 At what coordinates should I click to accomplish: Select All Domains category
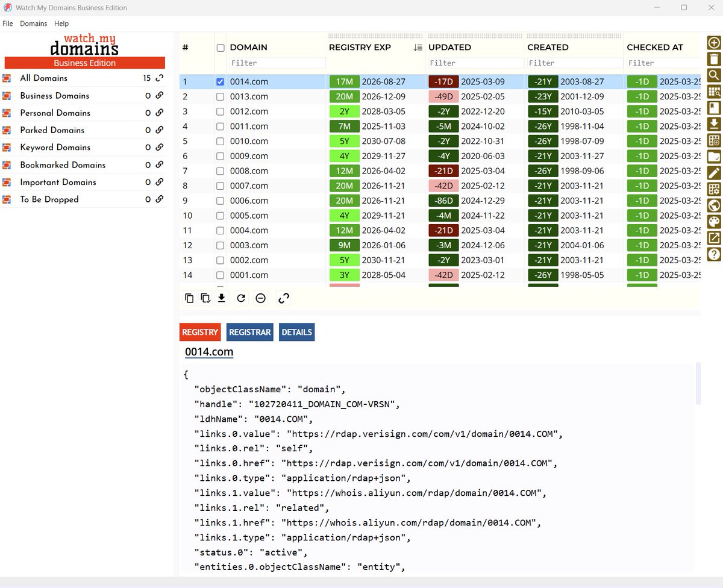[43, 78]
